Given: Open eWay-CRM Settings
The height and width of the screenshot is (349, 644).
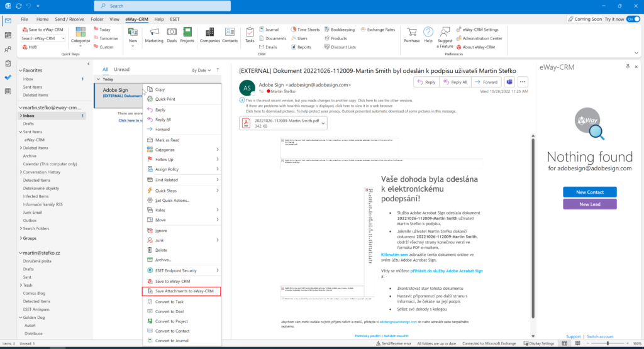Looking at the screenshot, I should point(477,30).
